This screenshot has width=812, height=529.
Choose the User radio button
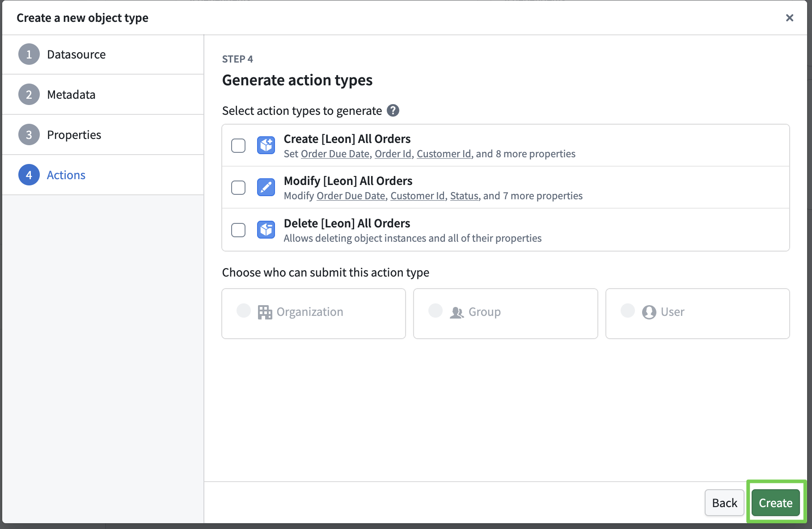coord(627,311)
